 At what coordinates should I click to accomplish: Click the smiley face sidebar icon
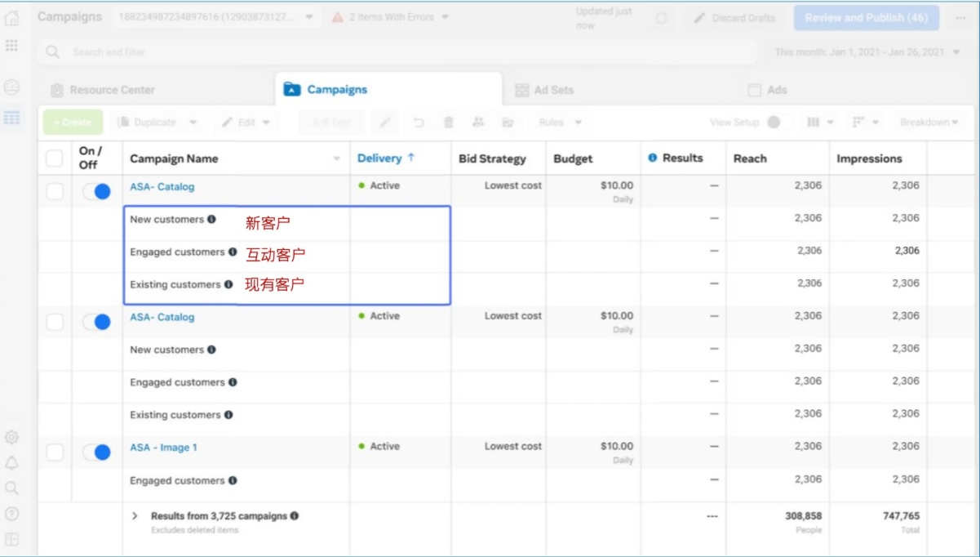[x=11, y=87]
